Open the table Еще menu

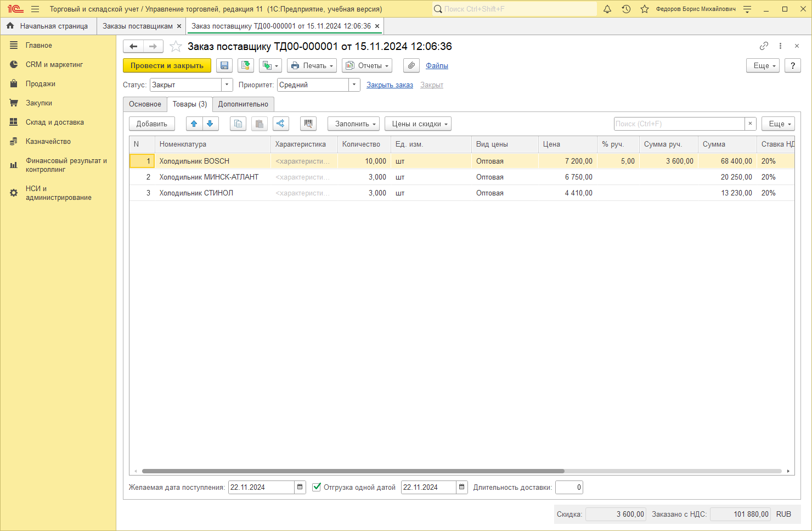tap(778, 124)
